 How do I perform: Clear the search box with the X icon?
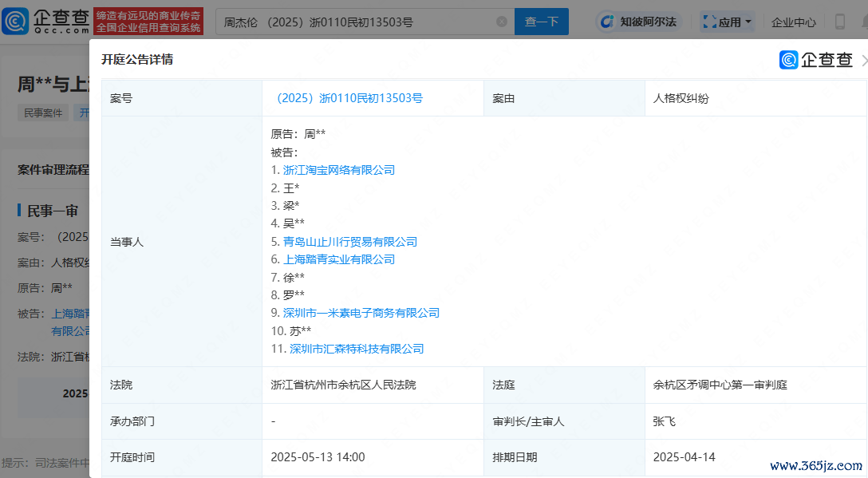tap(502, 22)
